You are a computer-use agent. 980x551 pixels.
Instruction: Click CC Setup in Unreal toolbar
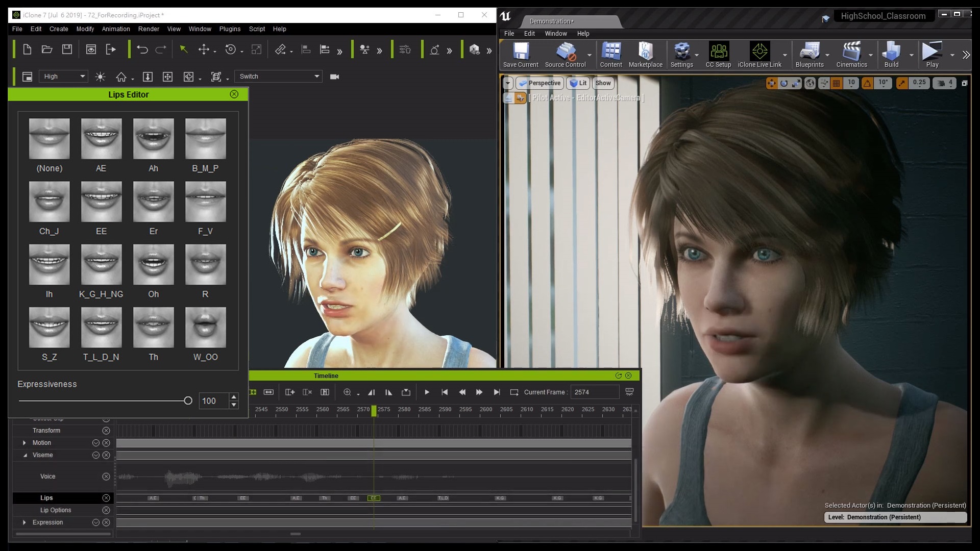[x=718, y=55]
